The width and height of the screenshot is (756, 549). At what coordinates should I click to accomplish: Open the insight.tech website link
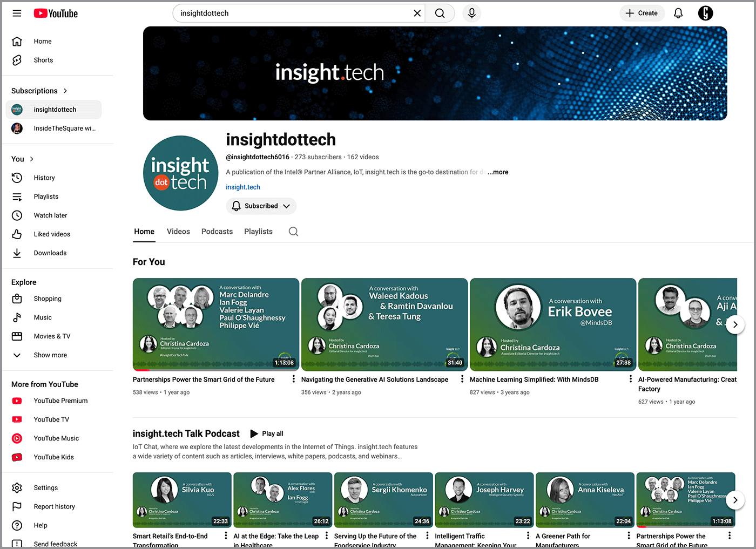tap(243, 187)
